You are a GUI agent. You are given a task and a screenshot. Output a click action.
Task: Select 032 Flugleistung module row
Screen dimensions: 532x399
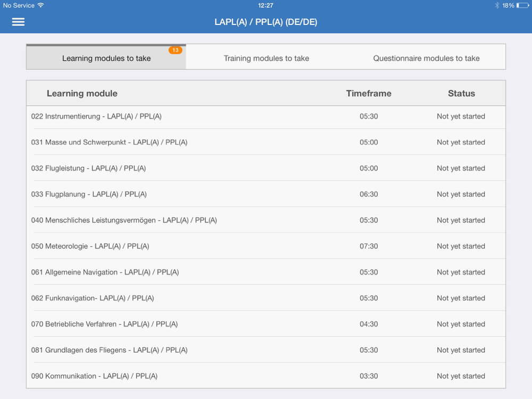coord(88,168)
